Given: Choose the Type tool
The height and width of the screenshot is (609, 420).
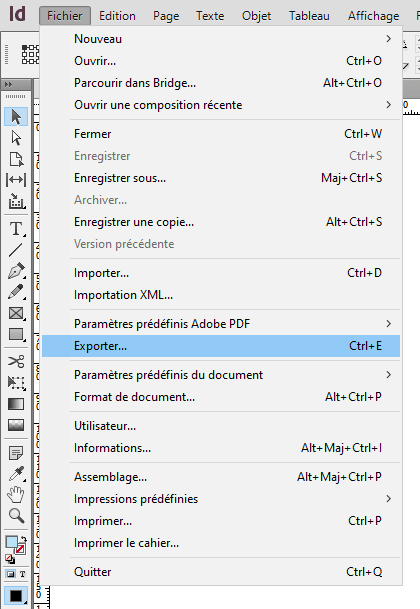Looking at the screenshot, I should point(16,228).
